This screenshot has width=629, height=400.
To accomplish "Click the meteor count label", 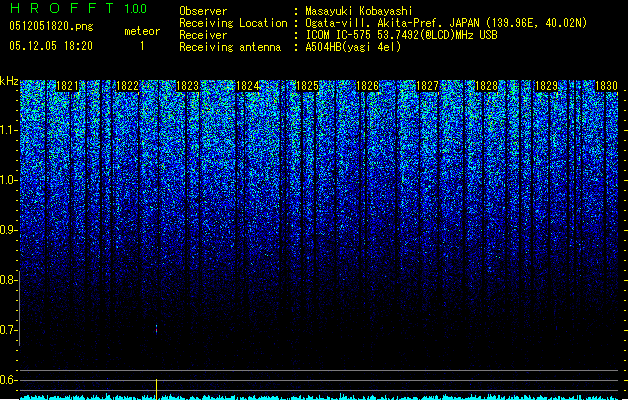I will (142, 31).
